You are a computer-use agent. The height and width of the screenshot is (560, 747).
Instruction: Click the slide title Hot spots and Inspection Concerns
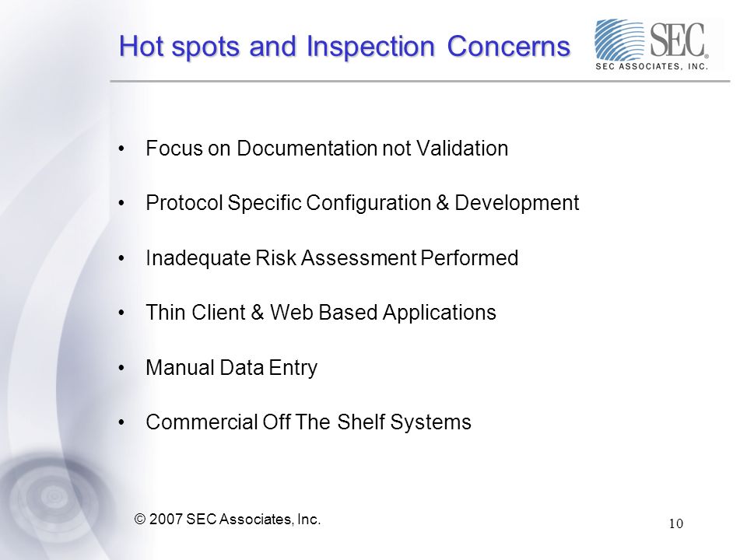[345, 47]
